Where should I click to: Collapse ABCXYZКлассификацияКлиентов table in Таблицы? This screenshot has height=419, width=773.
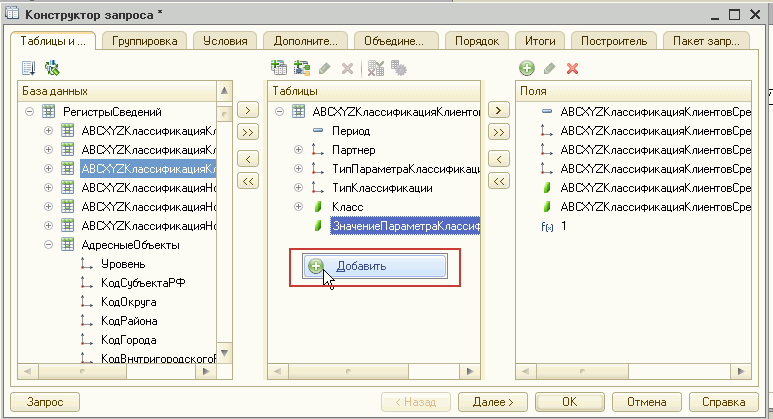coord(280,112)
